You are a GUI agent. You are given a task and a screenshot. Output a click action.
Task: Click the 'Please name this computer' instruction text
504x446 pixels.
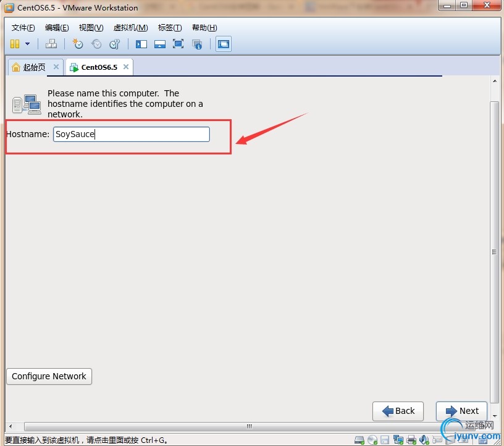tap(125, 104)
